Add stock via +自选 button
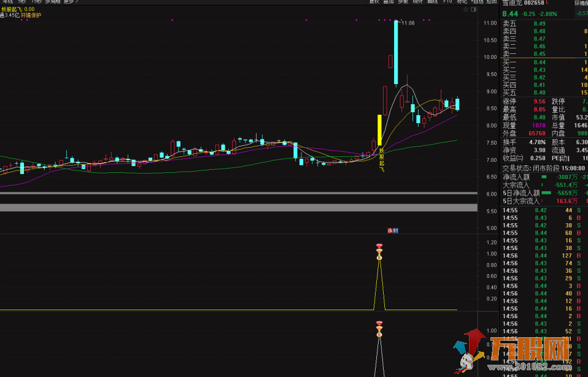Viewport: 588px width, 377px height. (477, 2)
